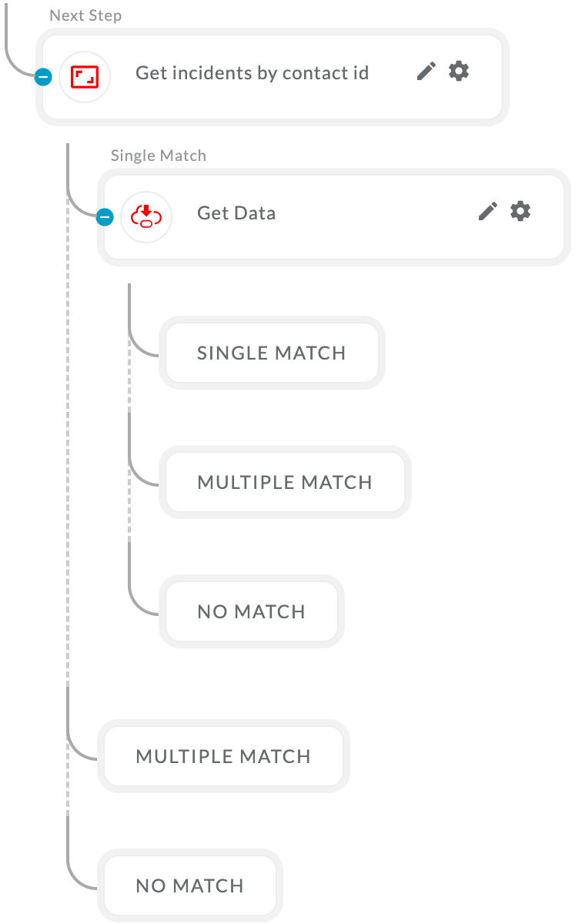Edit the Get incidents by contact id step
This screenshot has width=582, height=924.
[x=426, y=72]
